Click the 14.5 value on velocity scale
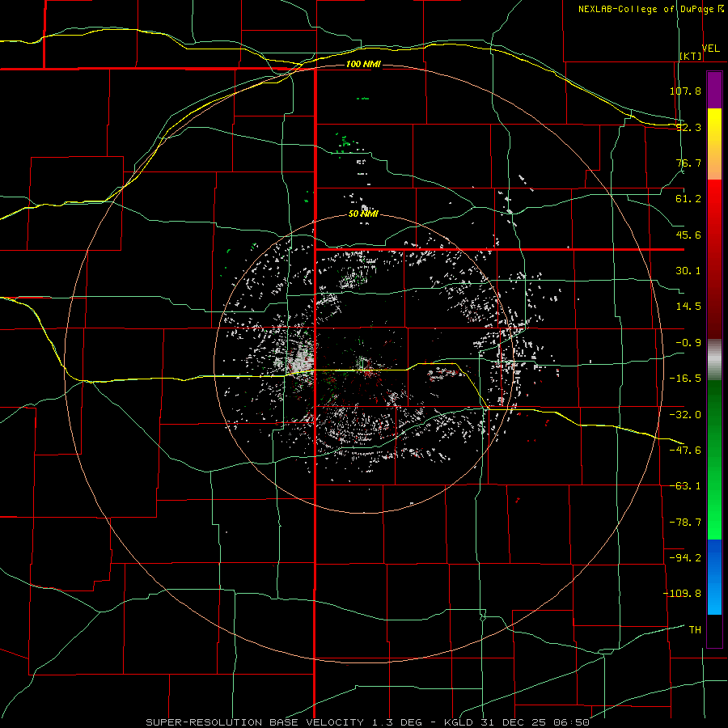This screenshot has width=728, height=728. coord(688,307)
